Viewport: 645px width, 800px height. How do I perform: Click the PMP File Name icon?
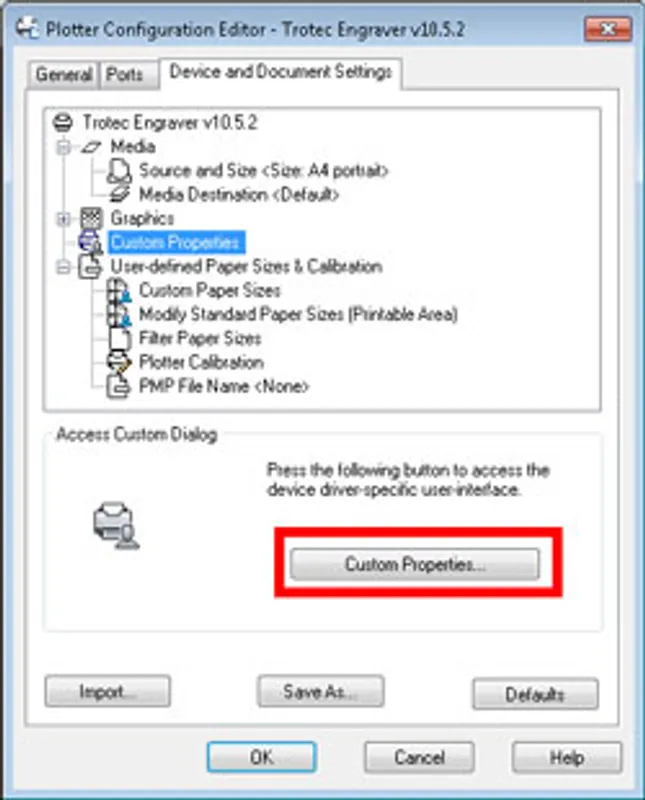pos(118,387)
